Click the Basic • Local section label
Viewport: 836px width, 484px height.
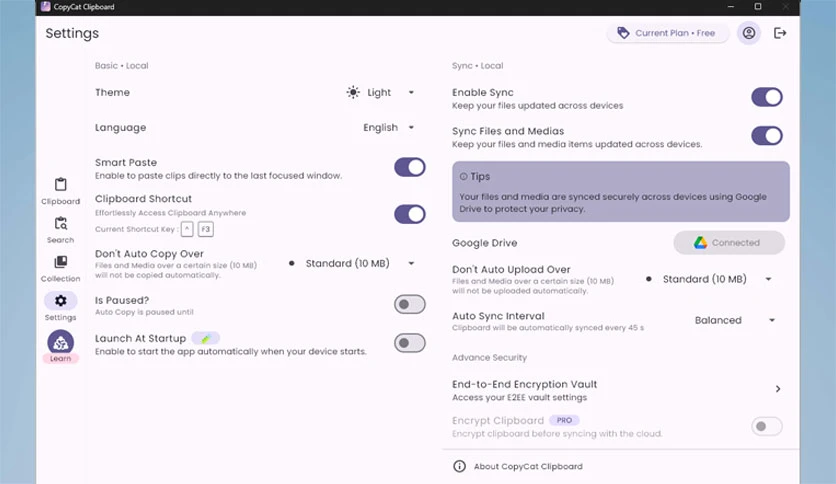[122, 66]
